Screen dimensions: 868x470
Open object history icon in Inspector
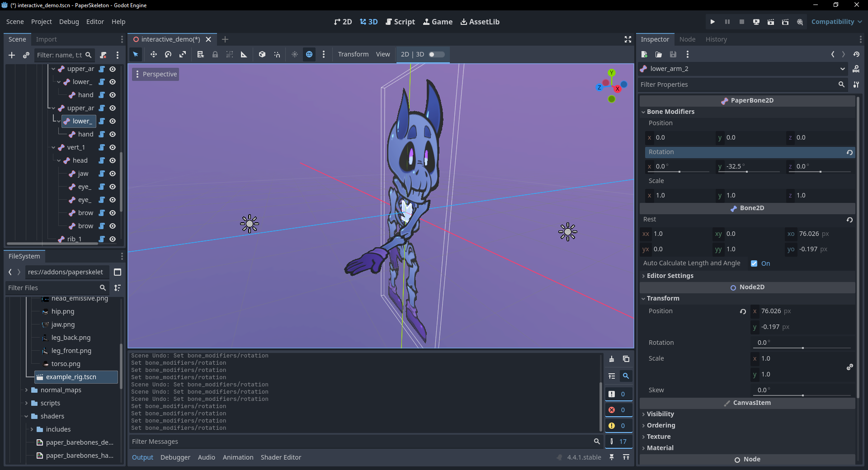pyautogui.click(x=856, y=54)
